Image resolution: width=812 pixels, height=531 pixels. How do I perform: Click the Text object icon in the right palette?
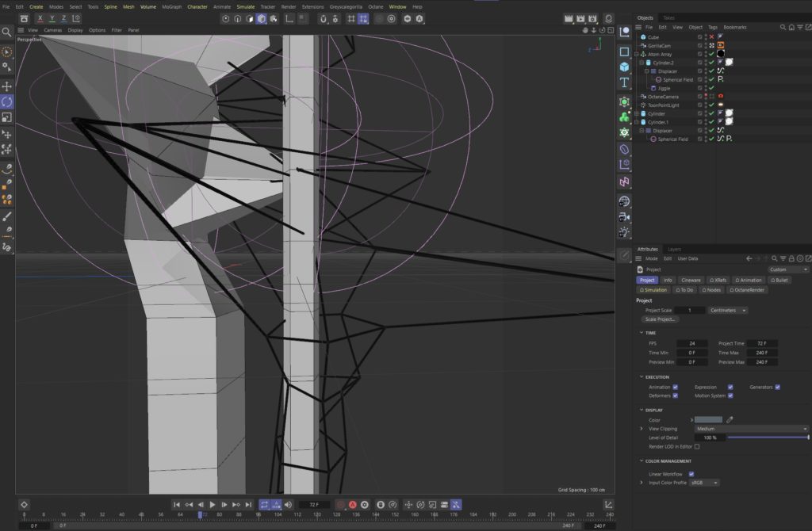pyautogui.click(x=625, y=82)
